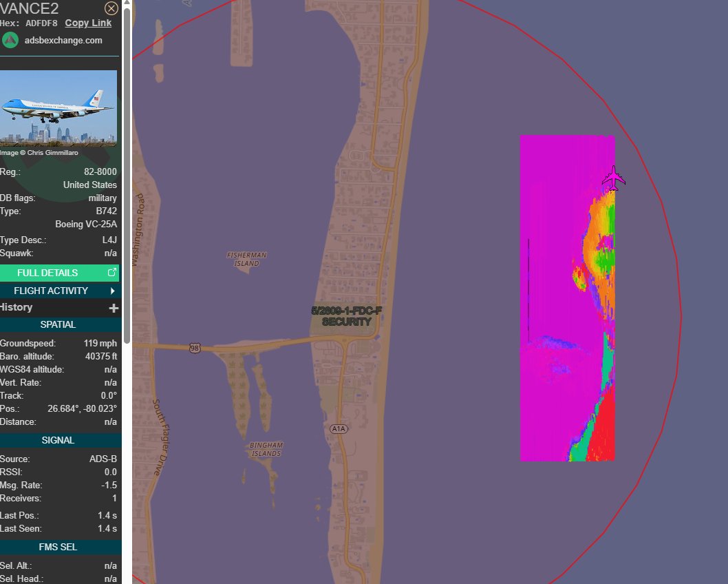Click the SPATIAL section header
Viewport: 728px width, 584px height.
point(59,324)
